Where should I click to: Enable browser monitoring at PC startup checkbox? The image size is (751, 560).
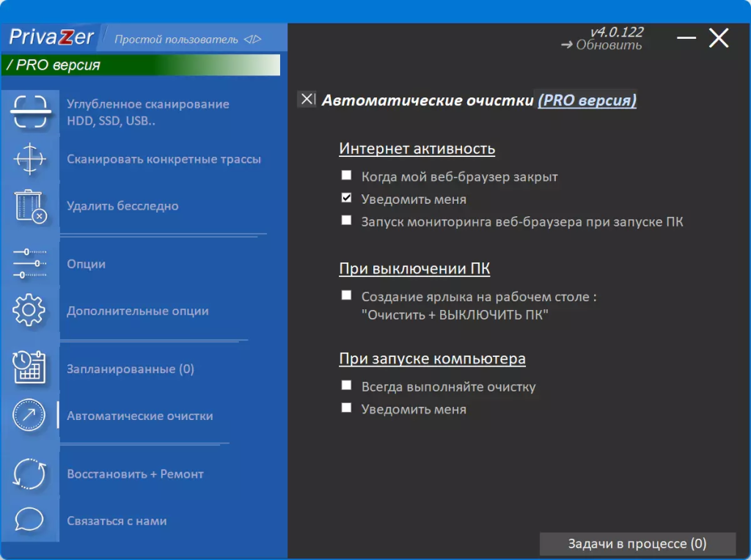pyautogui.click(x=346, y=221)
